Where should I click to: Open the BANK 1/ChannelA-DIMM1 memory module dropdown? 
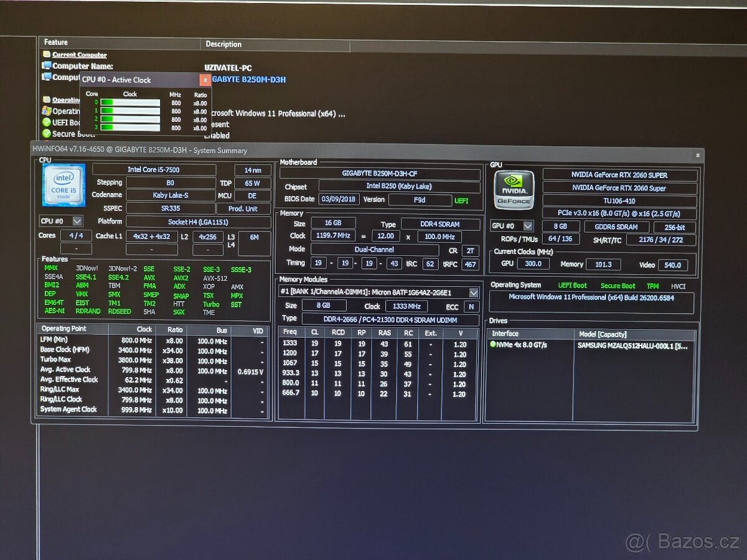[474, 292]
